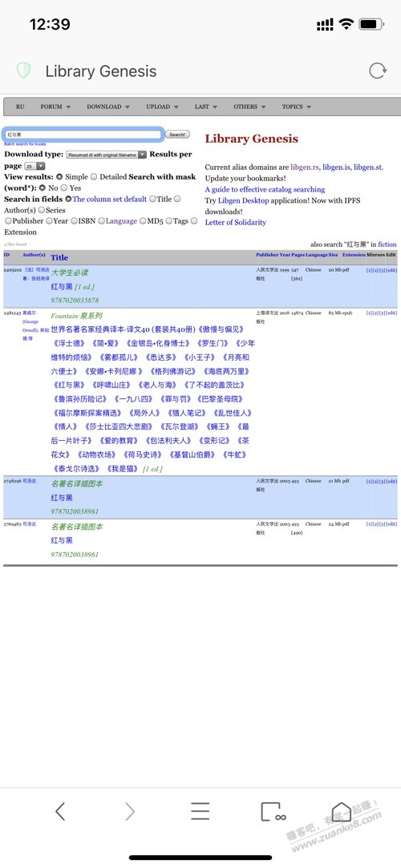The image size is (401, 868).
Task: Choose No for search with mask
Action: coord(43,188)
